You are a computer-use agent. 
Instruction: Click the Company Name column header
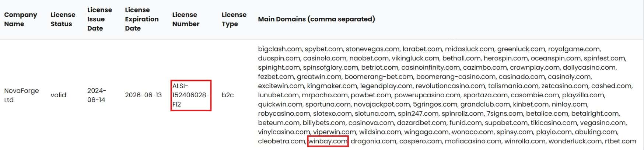point(21,19)
